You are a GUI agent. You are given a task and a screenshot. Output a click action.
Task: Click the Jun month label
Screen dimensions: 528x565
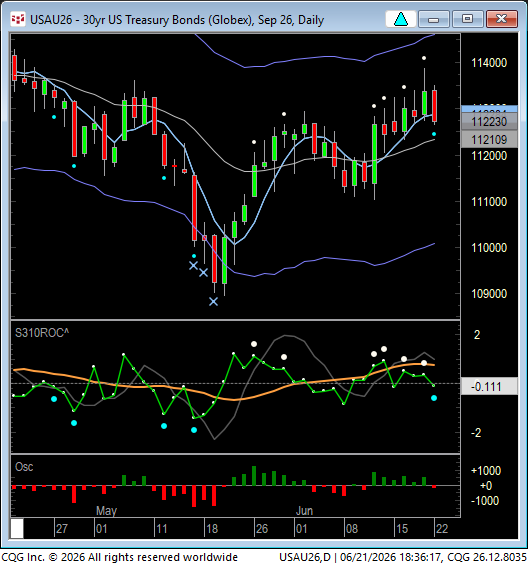coord(304,511)
